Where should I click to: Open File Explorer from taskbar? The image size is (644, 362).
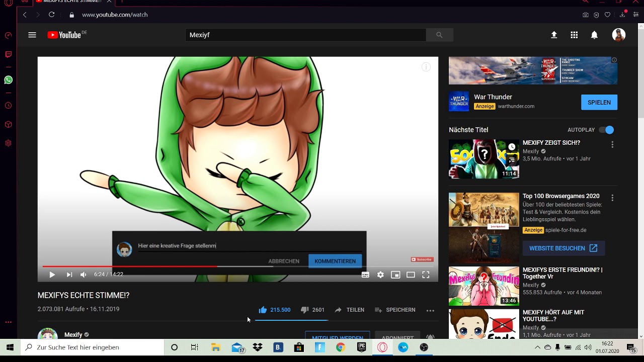pyautogui.click(x=216, y=347)
